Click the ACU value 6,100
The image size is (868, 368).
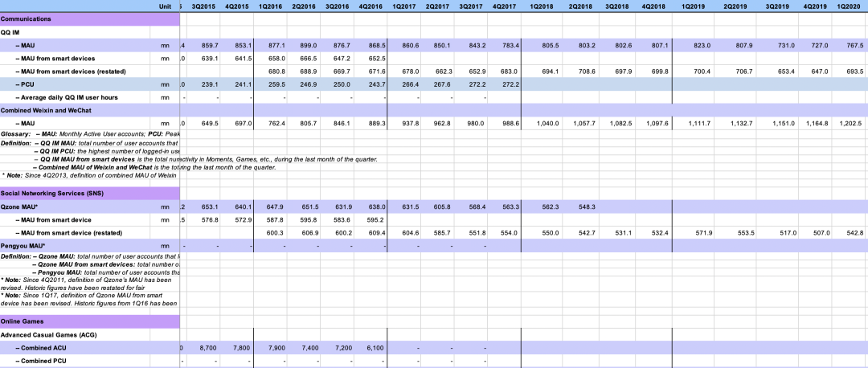(x=375, y=348)
